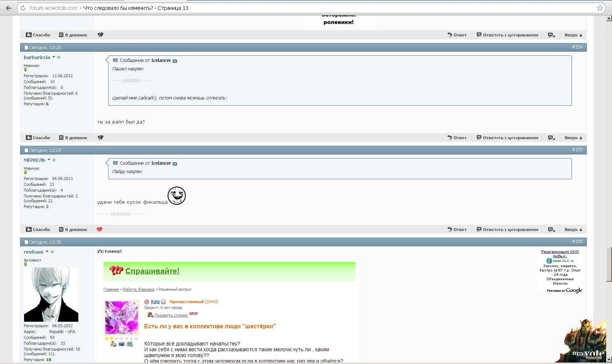Click online status icon next to revitaxe
Screen dimensions: 612x364
coord(52,252)
